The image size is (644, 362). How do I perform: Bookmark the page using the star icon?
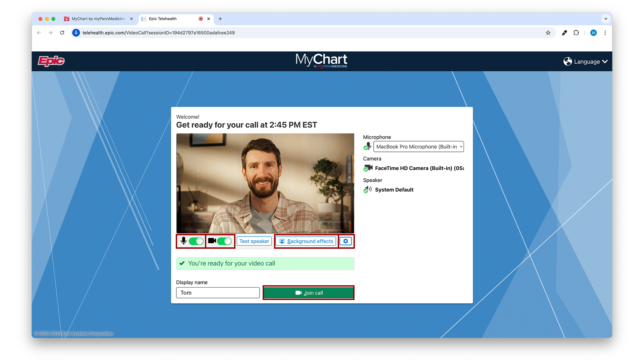pyautogui.click(x=548, y=33)
